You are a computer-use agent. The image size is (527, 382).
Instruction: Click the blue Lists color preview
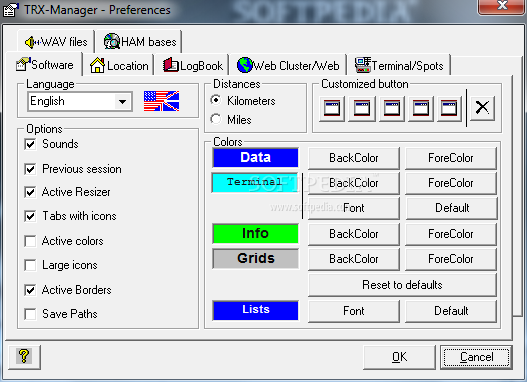[x=255, y=310]
